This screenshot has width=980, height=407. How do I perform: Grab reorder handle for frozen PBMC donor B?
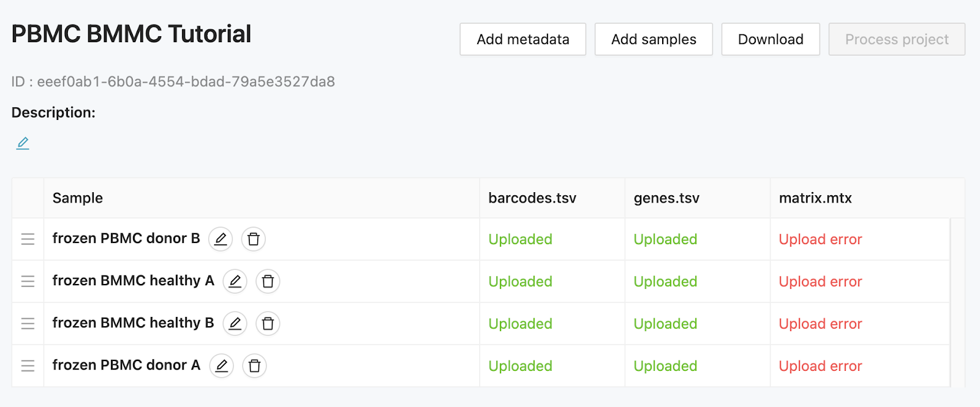(28, 239)
